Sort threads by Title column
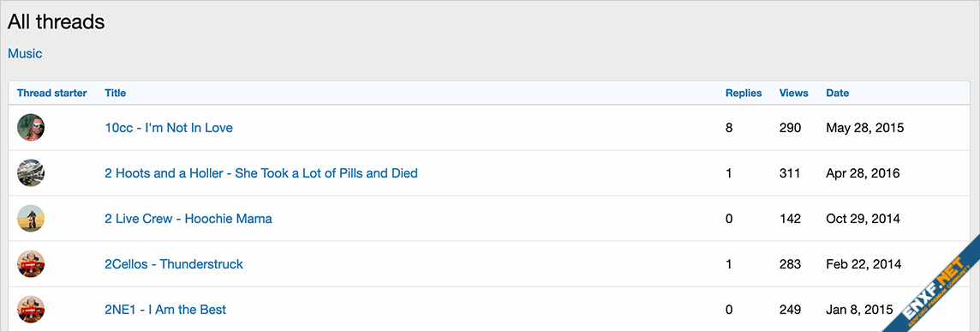 click(x=115, y=93)
